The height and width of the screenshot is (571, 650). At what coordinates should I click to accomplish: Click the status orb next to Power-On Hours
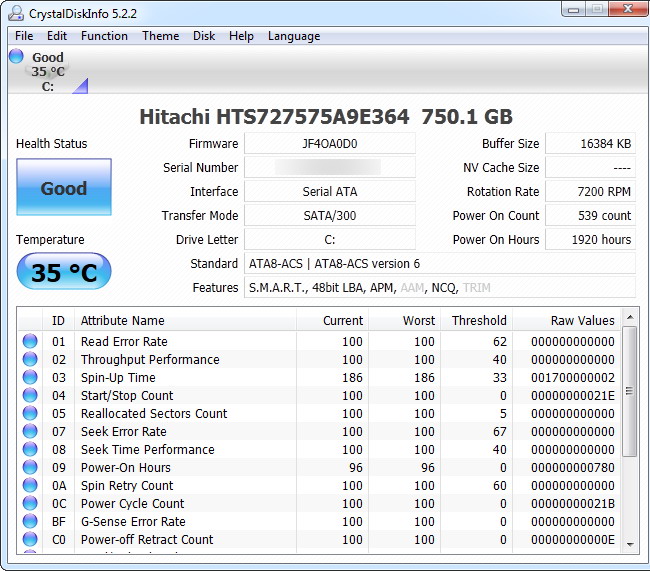[30, 468]
